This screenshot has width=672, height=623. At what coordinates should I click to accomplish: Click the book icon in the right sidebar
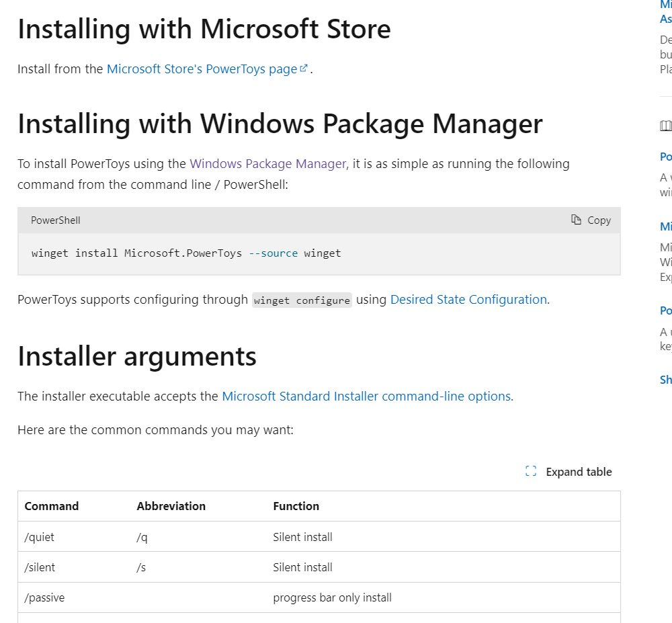click(666, 126)
